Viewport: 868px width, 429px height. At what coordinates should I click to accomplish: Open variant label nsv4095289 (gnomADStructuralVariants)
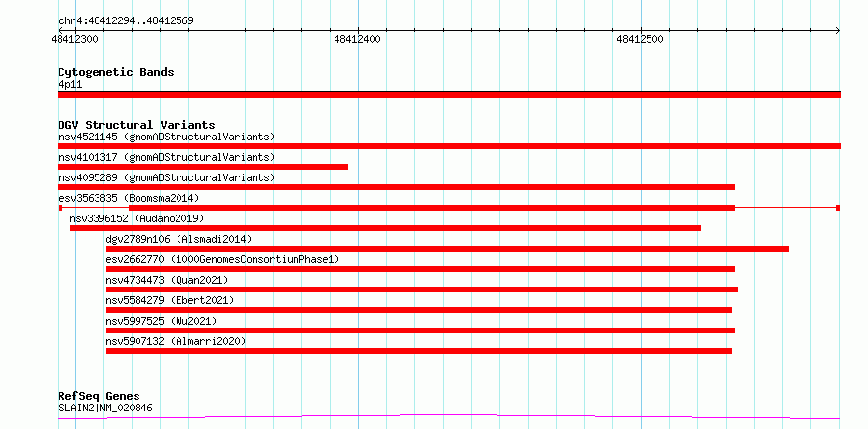point(167,177)
